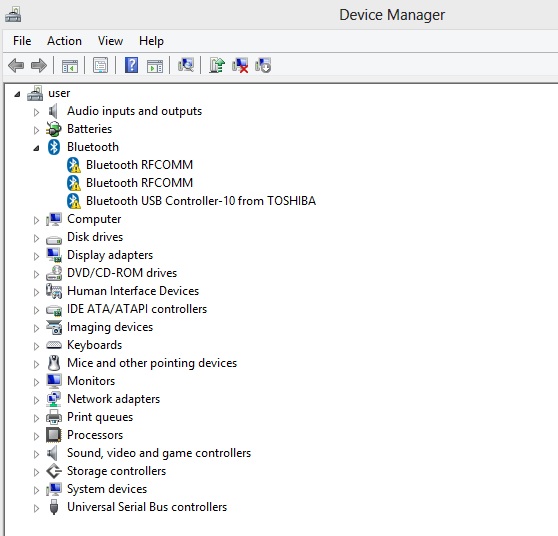Screen dimensions: 558x536
Task: Open the View menu
Action: point(110,41)
